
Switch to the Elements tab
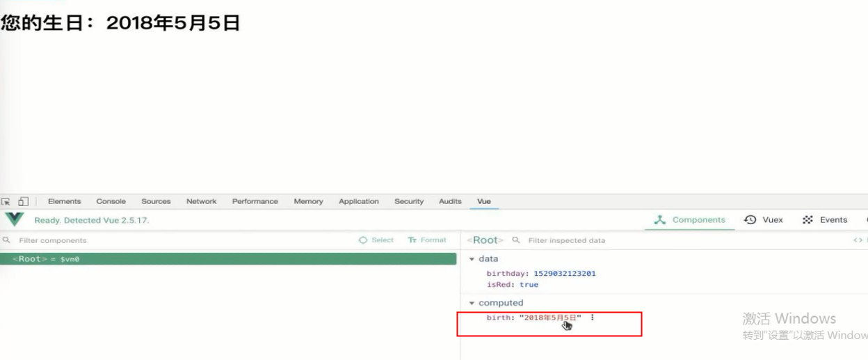(x=65, y=201)
